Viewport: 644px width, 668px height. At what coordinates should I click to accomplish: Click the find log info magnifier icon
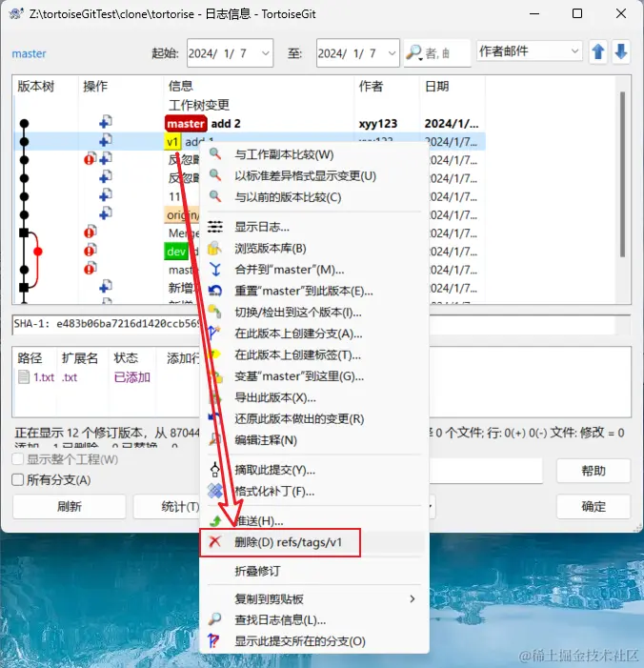(x=215, y=619)
